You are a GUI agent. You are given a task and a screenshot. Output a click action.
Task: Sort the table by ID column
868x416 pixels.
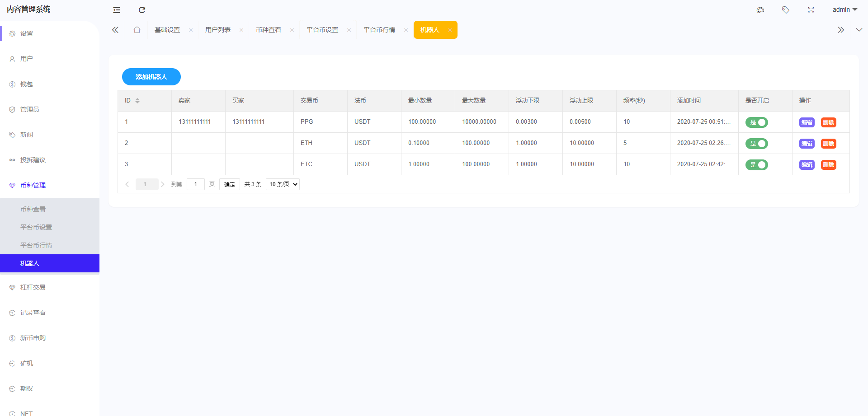pos(137,101)
